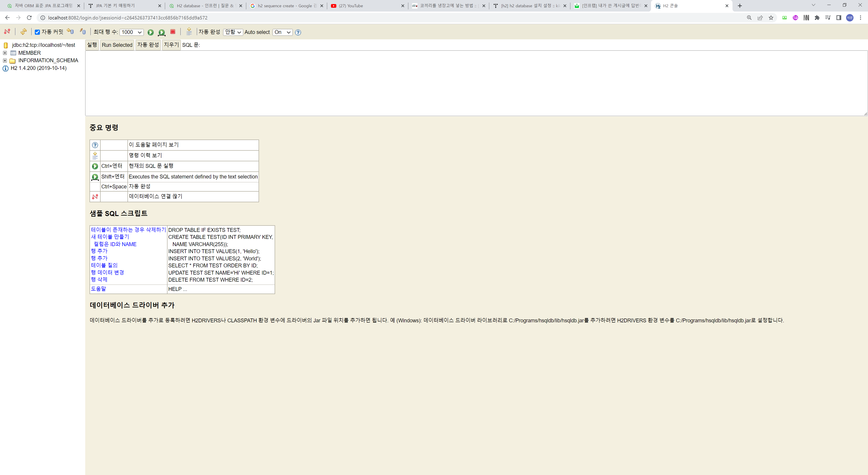The width and height of the screenshot is (868, 475).
Task: Expand the MEMBER table node
Action: (5, 53)
